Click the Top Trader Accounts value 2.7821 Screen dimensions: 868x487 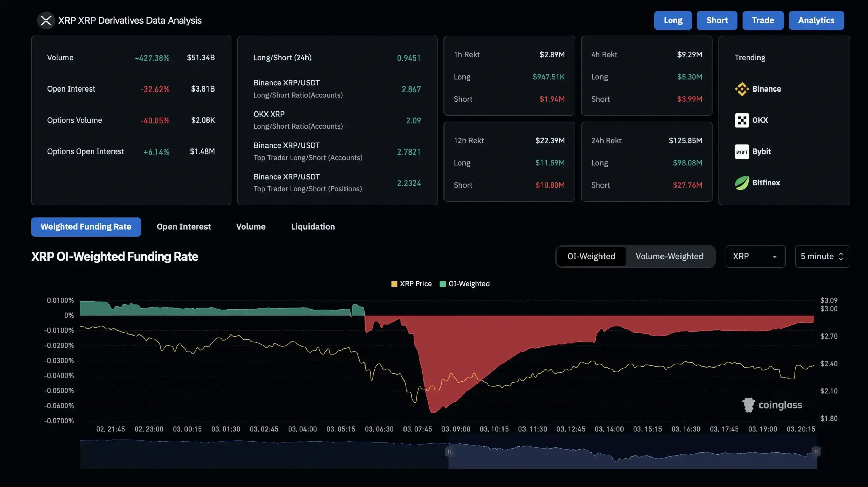point(409,152)
